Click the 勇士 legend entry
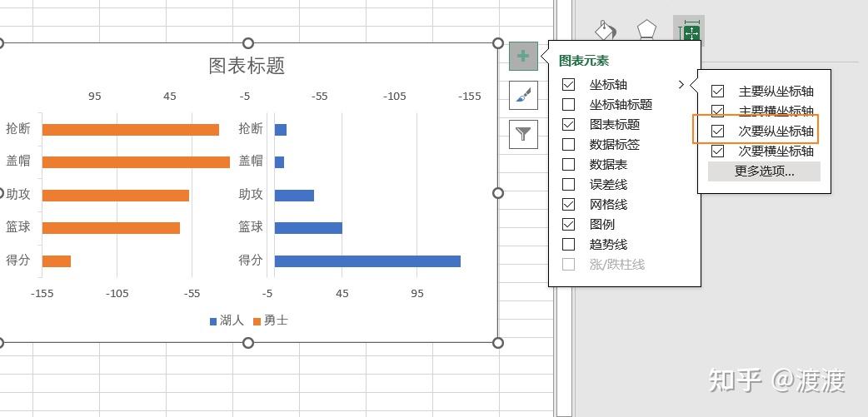Viewport: 868px width, 417px height. (271, 320)
